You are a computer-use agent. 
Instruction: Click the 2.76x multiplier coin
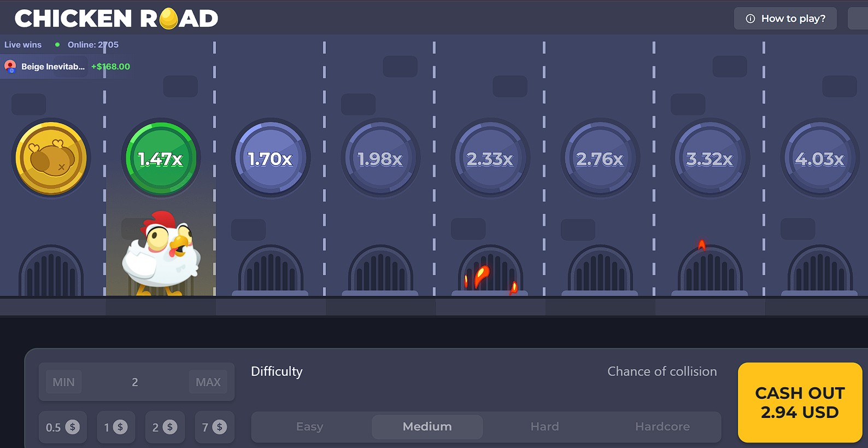(600, 158)
